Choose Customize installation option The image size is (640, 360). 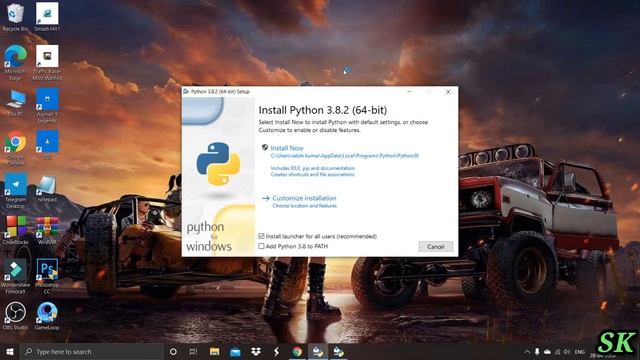click(304, 198)
